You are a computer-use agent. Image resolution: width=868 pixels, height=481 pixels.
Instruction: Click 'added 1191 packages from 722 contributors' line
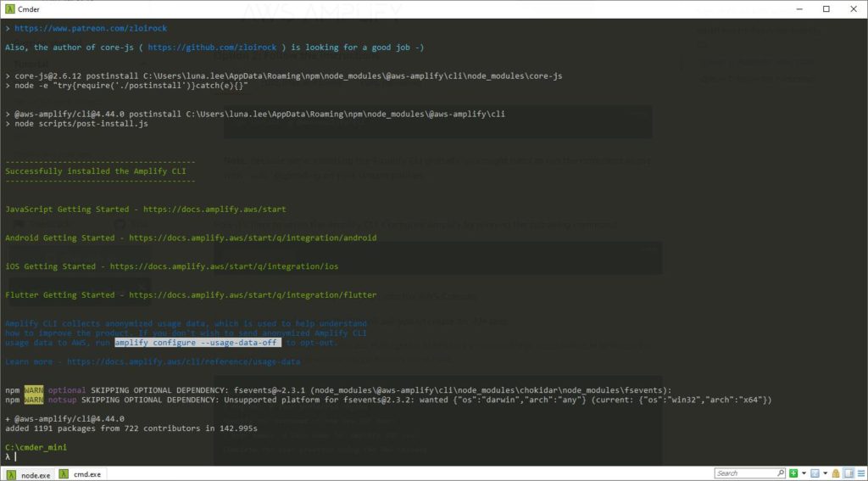pyautogui.click(x=131, y=428)
